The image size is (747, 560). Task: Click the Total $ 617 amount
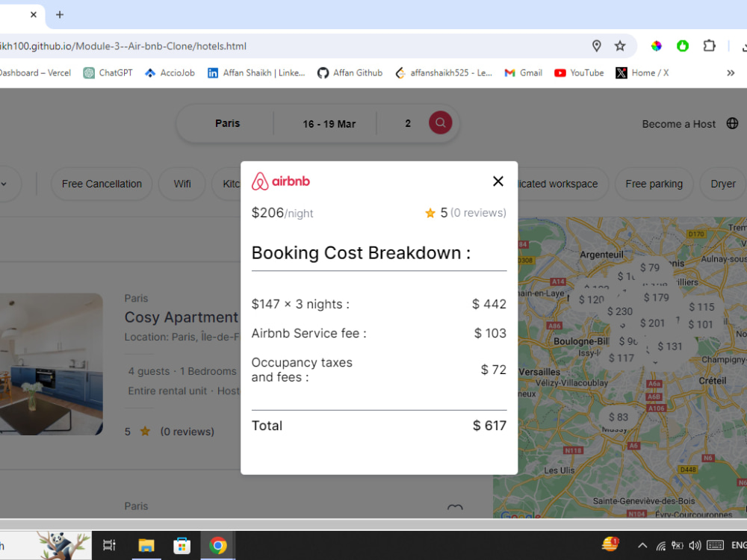[x=489, y=426]
